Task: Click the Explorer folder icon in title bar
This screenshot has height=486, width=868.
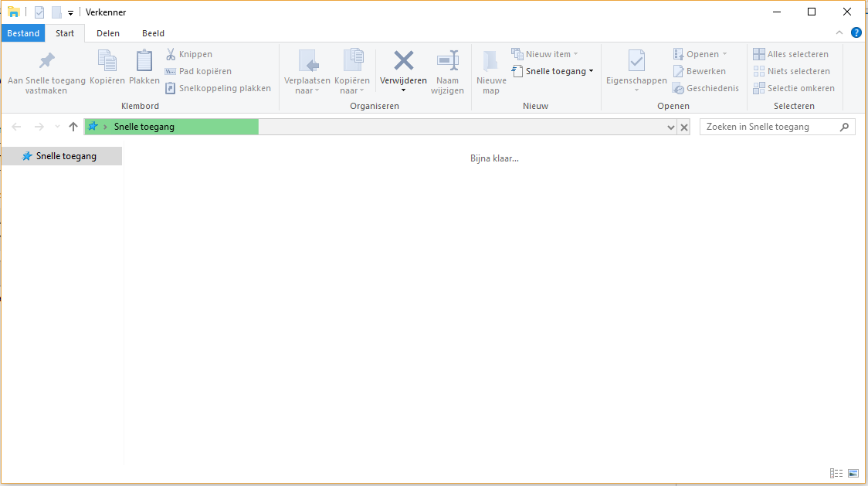Action: click(14, 12)
